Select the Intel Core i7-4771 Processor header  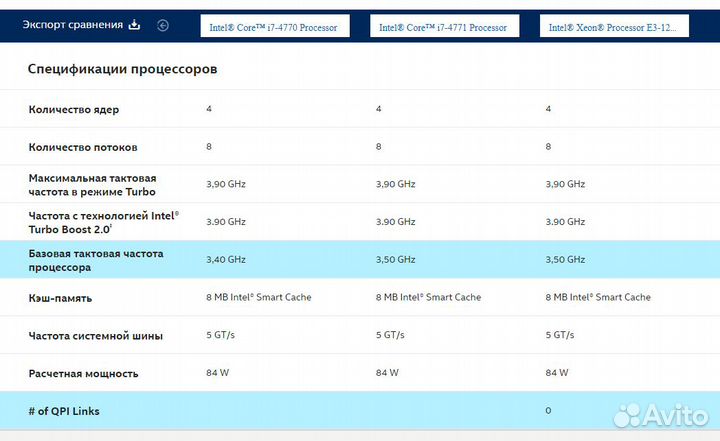[x=445, y=28]
